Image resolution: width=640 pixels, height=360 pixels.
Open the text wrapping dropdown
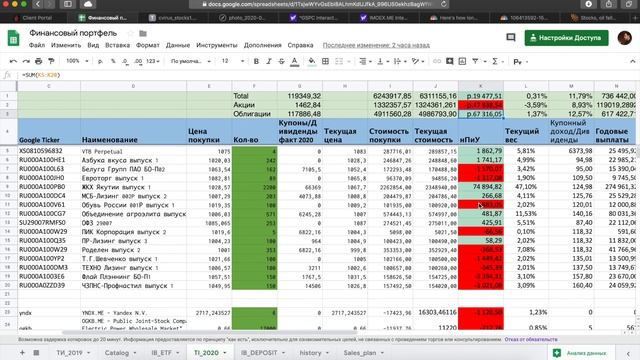coord(400,61)
